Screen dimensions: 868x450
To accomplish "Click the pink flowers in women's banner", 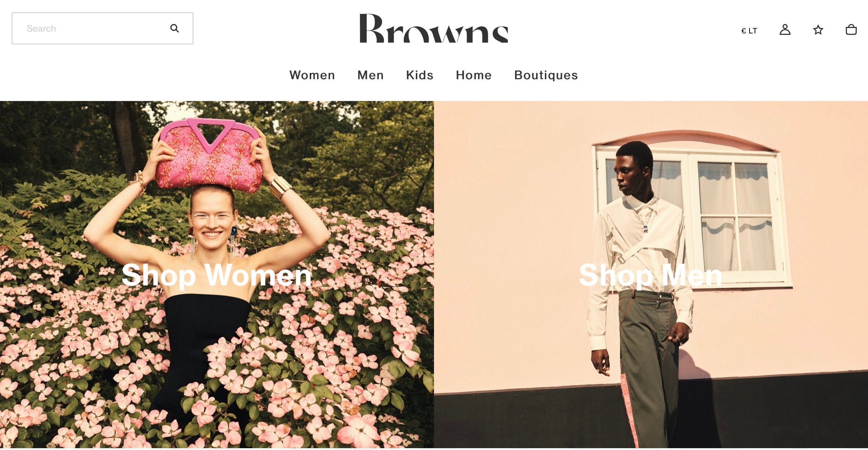I will [x=327, y=345].
